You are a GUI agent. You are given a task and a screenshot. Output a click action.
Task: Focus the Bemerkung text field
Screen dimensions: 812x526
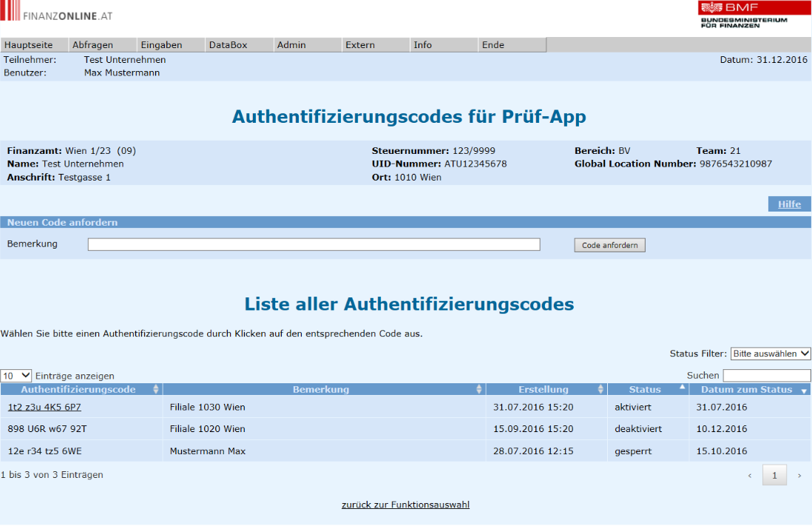(x=314, y=245)
